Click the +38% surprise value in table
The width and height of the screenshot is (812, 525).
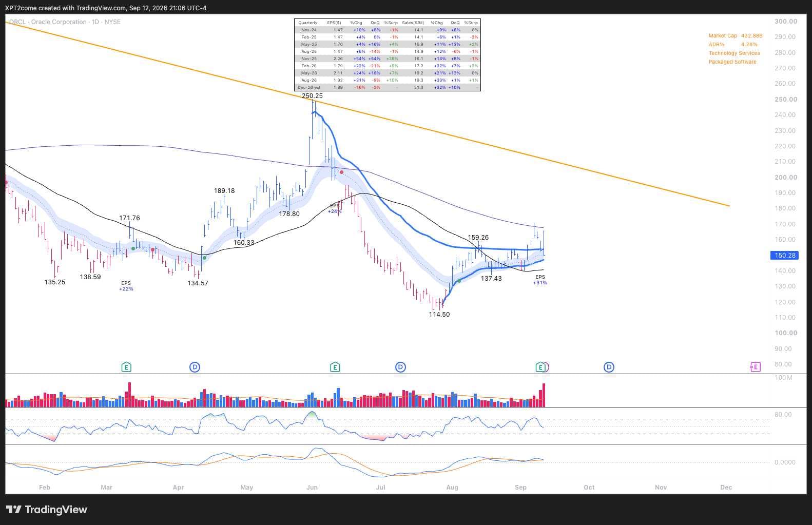pyautogui.click(x=392, y=59)
